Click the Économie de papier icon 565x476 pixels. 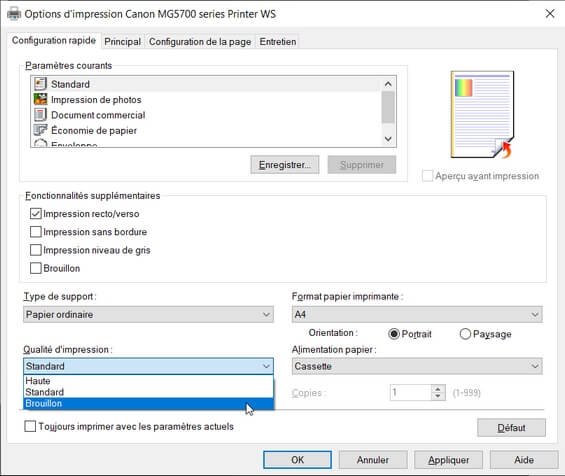coord(40,130)
